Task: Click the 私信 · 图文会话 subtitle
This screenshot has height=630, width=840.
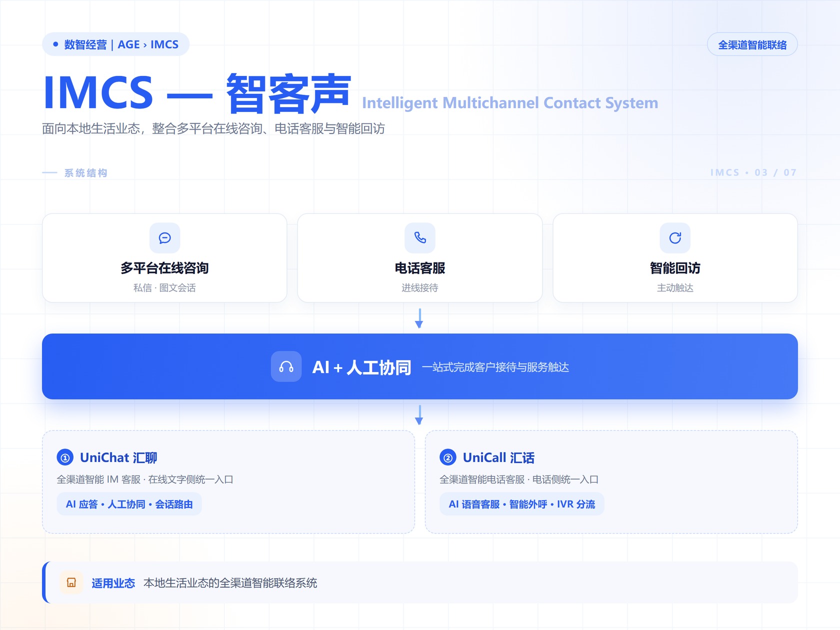Action: pyautogui.click(x=164, y=287)
